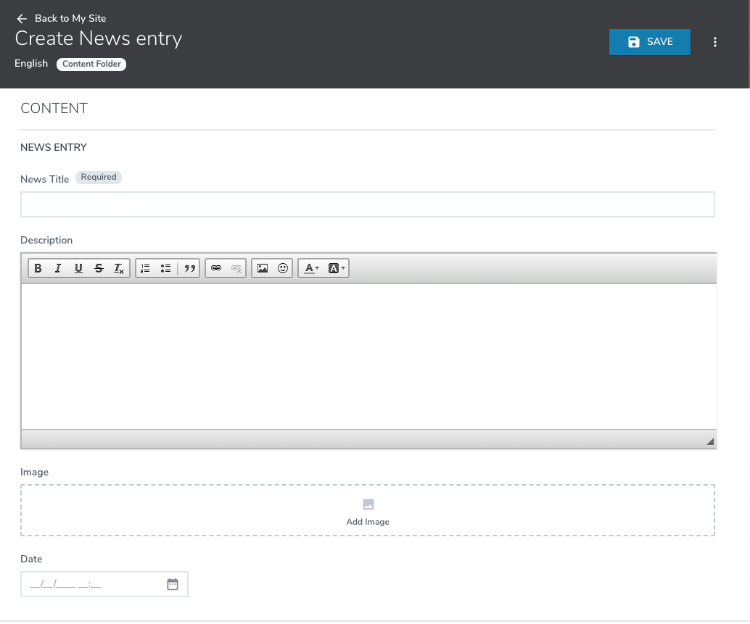Click Add Image upload area
The height and width of the screenshot is (624, 750).
coord(367,511)
